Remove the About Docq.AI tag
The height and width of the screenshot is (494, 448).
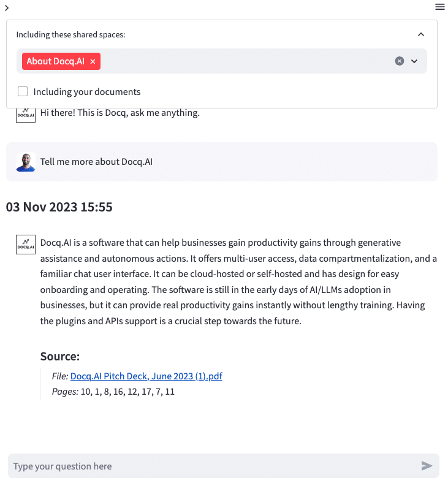coord(93,61)
